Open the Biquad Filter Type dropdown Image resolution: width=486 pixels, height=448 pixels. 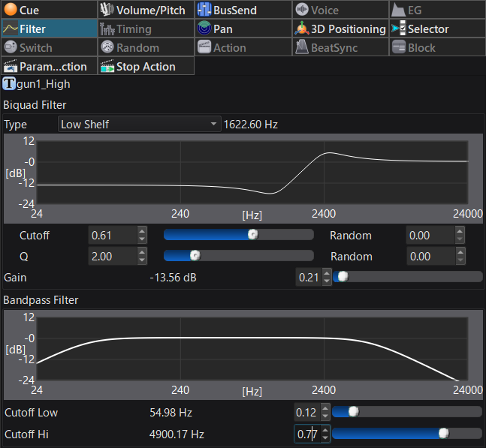pos(139,125)
